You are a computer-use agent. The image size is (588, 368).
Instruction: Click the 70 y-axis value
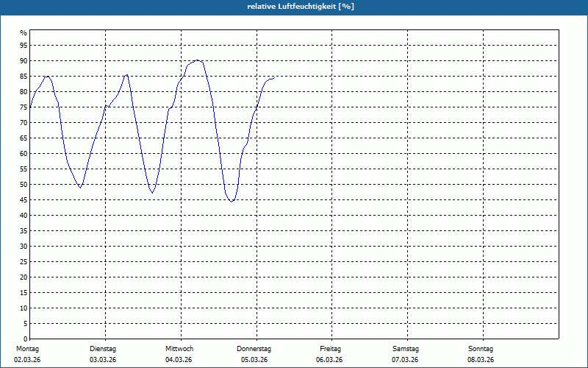click(24, 123)
